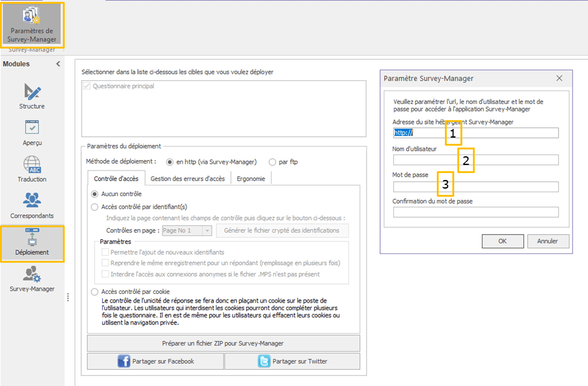Click Générer le fichier crypté des identifications

click(x=282, y=230)
